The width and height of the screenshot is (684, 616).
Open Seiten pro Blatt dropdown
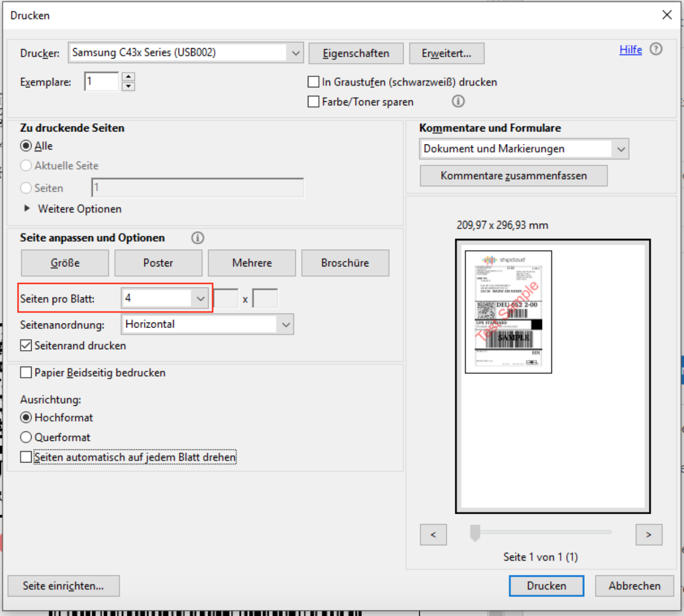pos(200,298)
